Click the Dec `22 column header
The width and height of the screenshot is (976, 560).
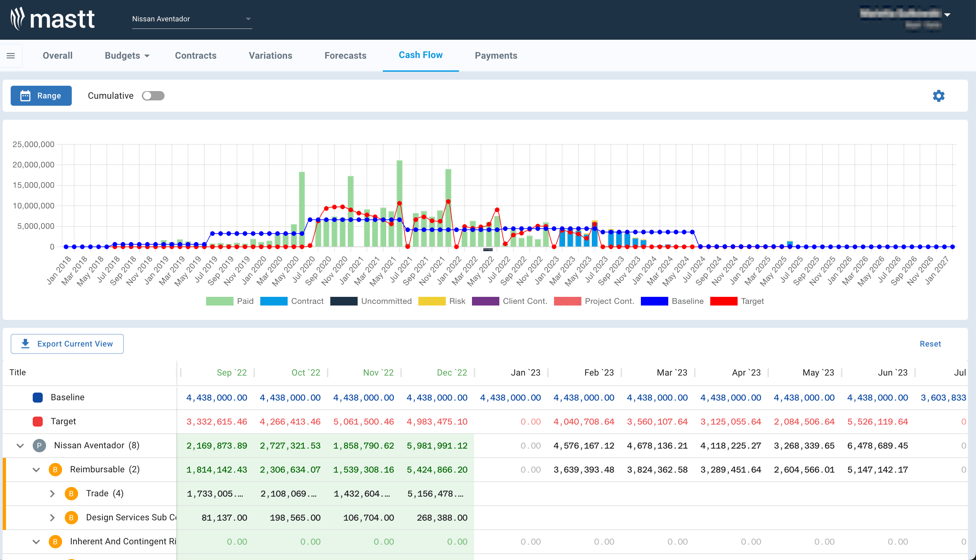coord(452,372)
